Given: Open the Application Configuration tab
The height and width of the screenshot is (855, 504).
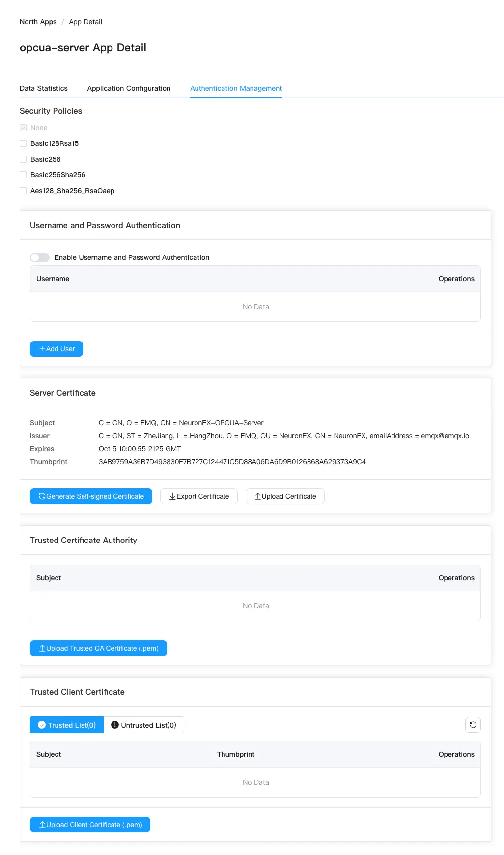Looking at the screenshot, I should tap(129, 88).
